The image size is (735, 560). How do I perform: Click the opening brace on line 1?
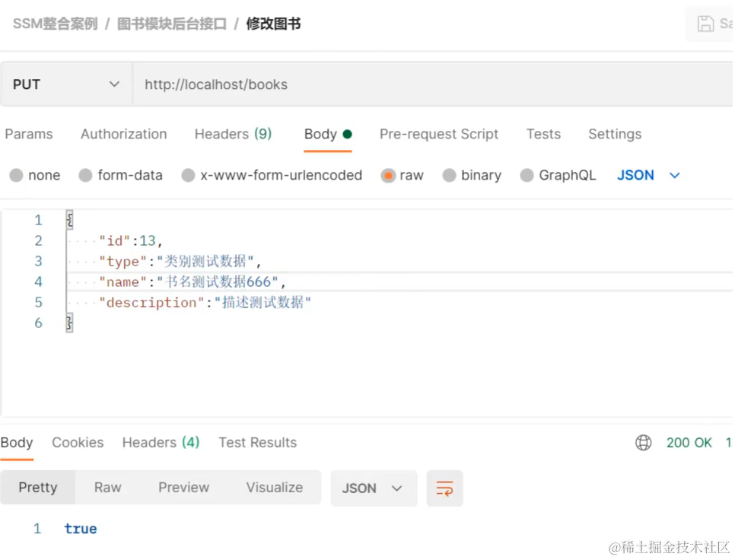69,219
